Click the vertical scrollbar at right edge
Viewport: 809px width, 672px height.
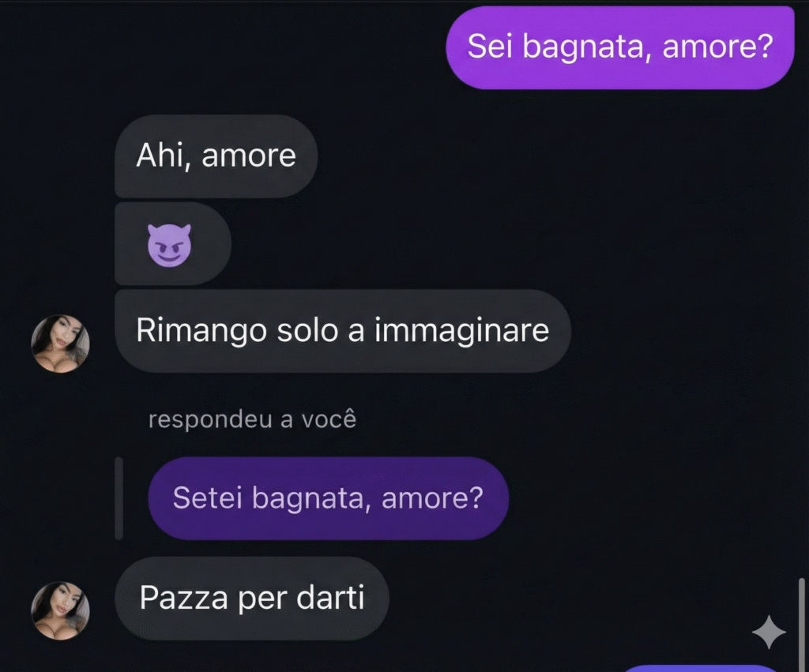(x=801, y=624)
